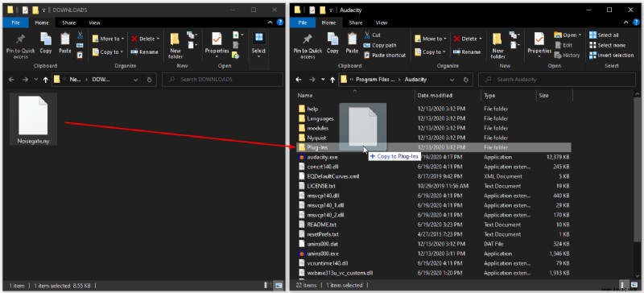Screen dimensions: 644x293
Task: Expand address bar history in Audacity window
Action: [452, 80]
